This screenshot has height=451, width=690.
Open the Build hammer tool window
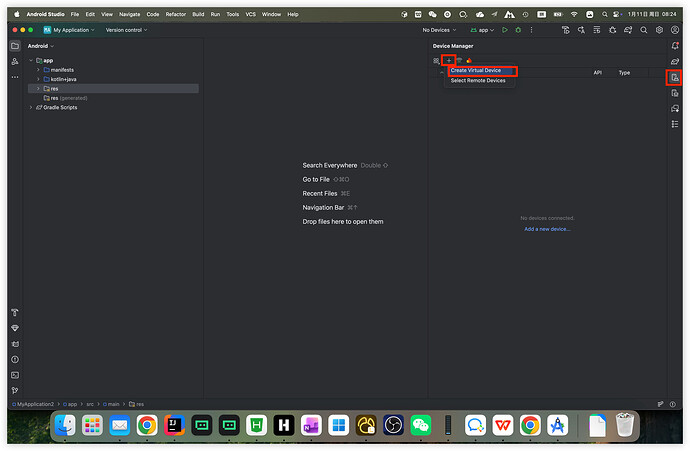15,312
